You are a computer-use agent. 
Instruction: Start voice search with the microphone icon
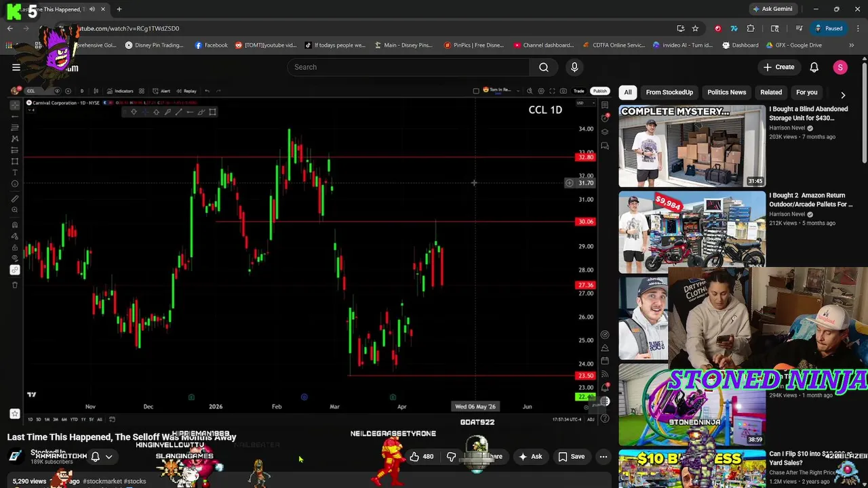[x=574, y=67]
